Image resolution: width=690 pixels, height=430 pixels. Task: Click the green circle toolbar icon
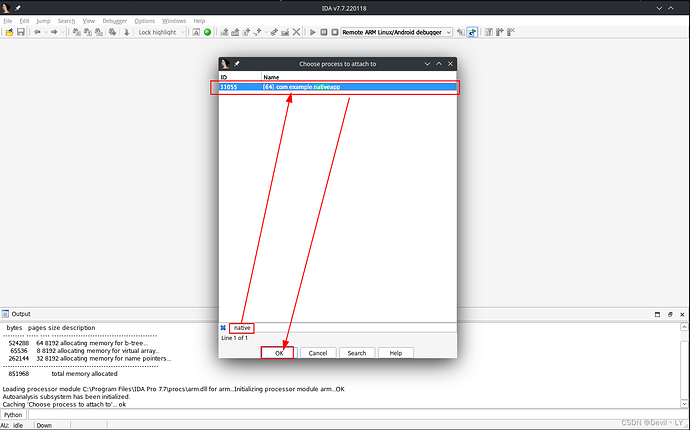pyautogui.click(x=207, y=32)
